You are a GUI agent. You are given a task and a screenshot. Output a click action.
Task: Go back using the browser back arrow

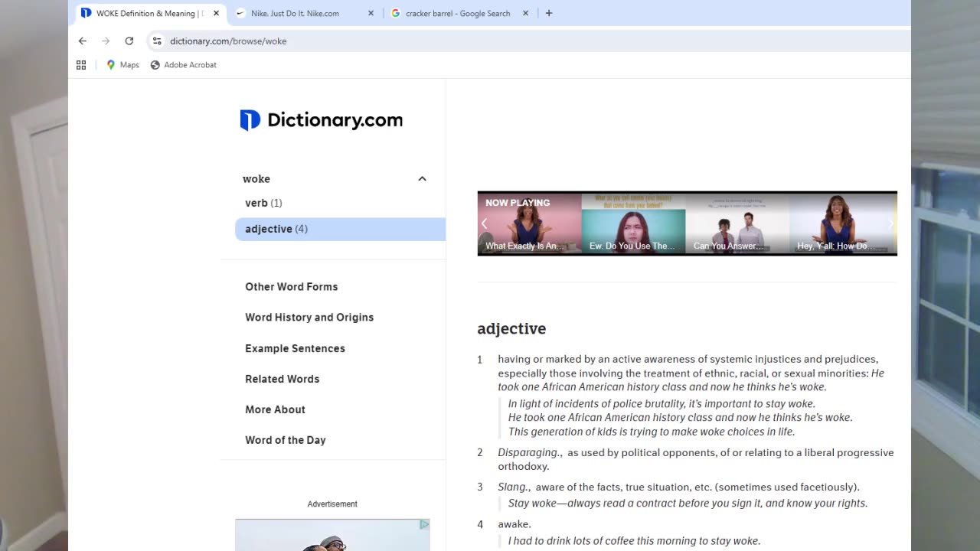coord(83,41)
